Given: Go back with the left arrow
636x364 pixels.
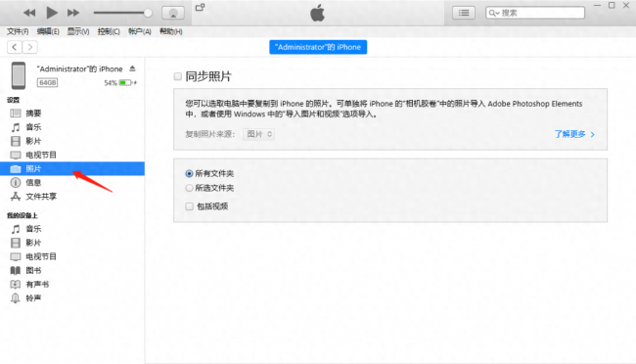Looking at the screenshot, I should tap(15, 47).
